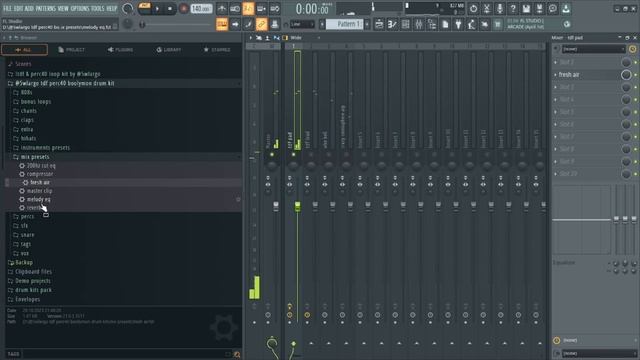The image size is (640, 360).
Task: Click the 'fresh air' mix level knob
Action: click(626, 75)
